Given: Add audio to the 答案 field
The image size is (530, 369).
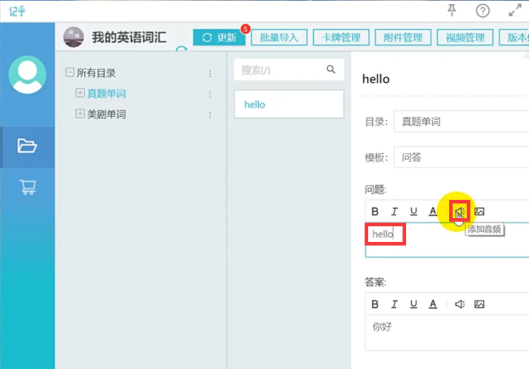Looking at the screenshot, I should click(x=460, y=304).
